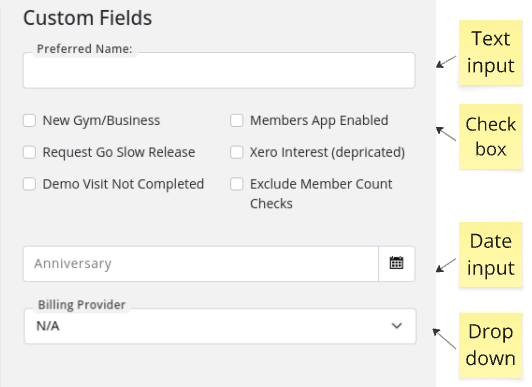
Task: Enable the Members App Enabled checkbox
Action: click(x=236, y=120)
